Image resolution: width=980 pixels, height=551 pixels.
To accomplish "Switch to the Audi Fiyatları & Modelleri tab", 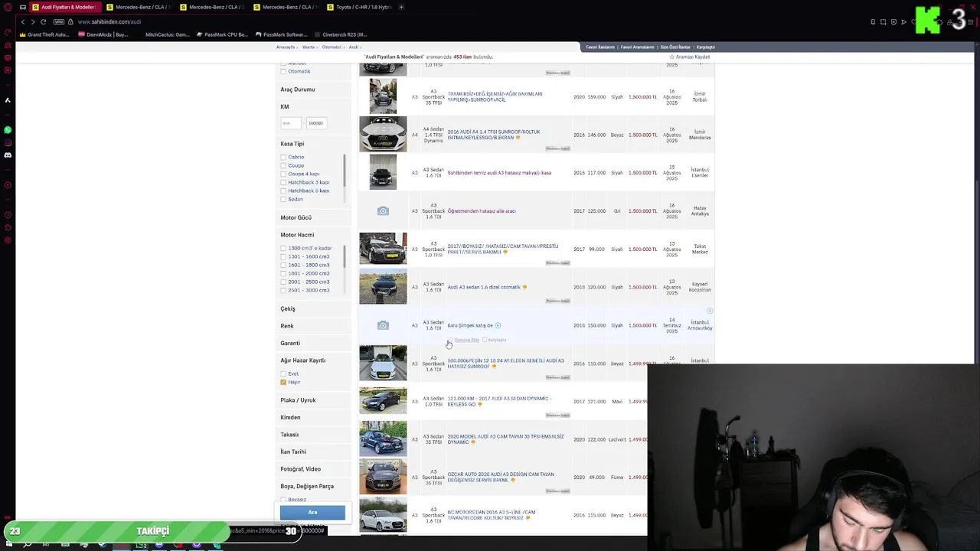I will pyautogui.click(x=64, y=7).
